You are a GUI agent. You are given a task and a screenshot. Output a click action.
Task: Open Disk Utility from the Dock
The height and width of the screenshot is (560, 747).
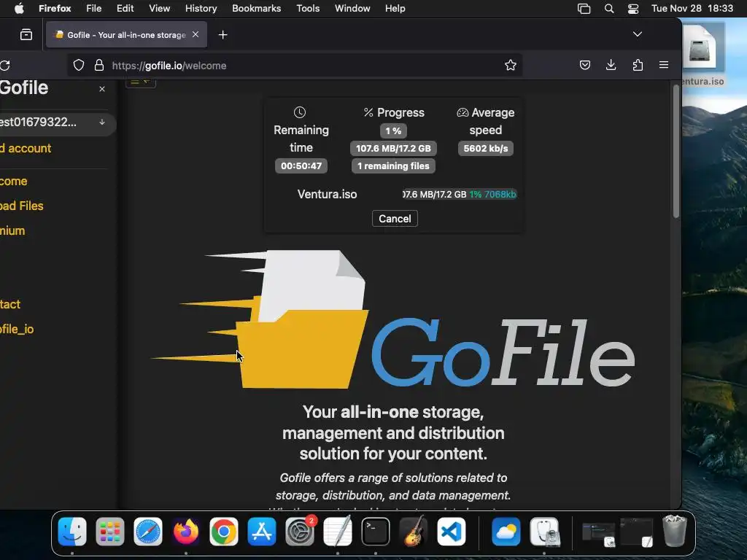pos(544,532)
